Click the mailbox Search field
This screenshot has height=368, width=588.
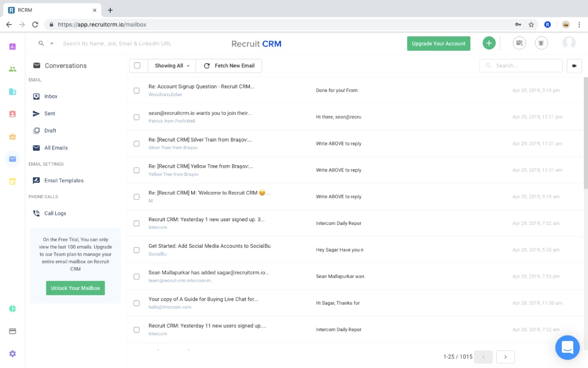521,66
